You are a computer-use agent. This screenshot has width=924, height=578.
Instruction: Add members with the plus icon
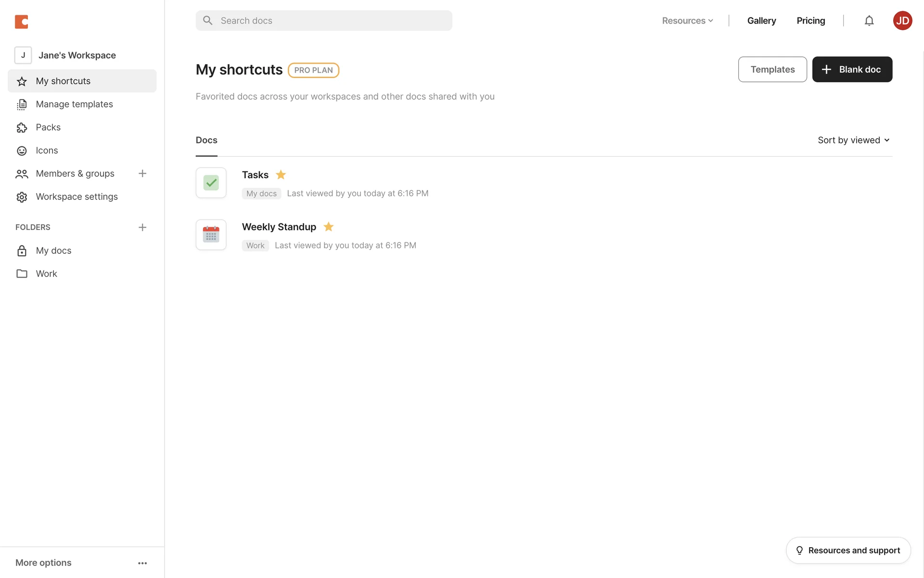click(x=142, y=173)
